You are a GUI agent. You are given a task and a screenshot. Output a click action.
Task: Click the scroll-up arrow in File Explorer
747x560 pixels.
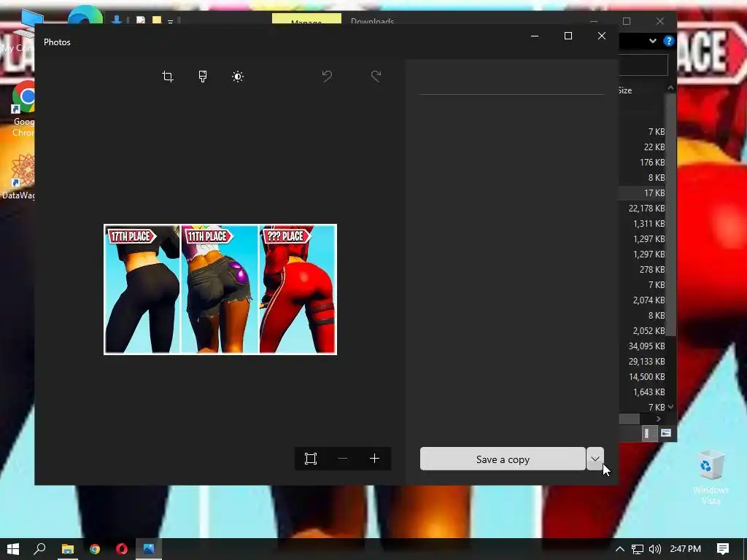(671, 88)
